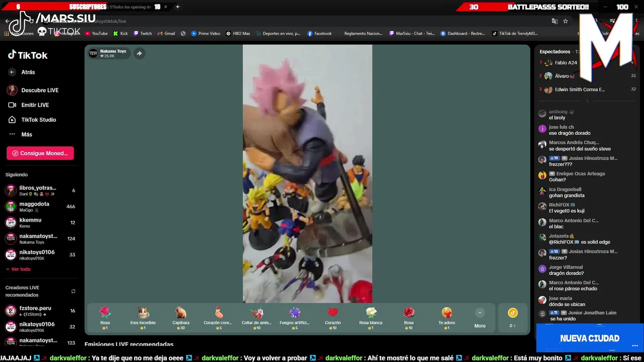Refresh the recommended LIVE creators list
The image size is (644, 362).
(73, 292)
